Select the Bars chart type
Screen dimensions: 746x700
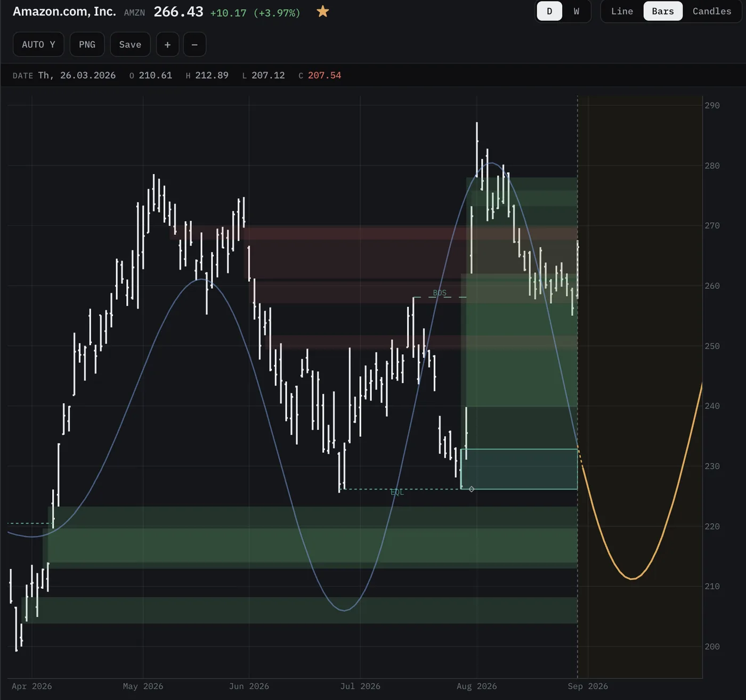[x=663, y=11]
